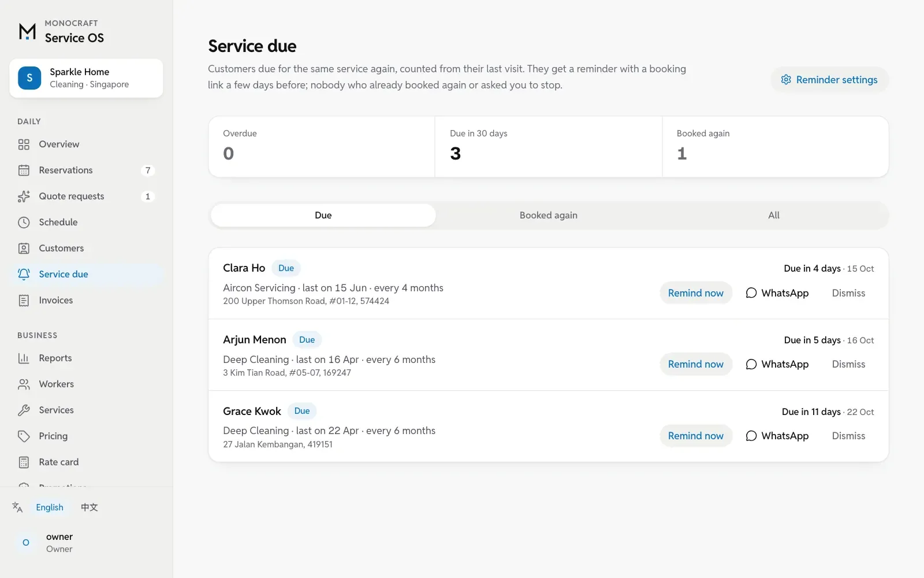Screen dimensions: 924x578
Task: Click the Reservations count badge 7
Action: pyautogui.click(x=148, y=171)
